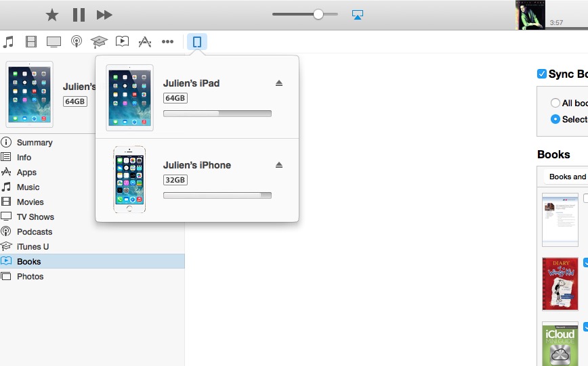Image resolution: width=588 pixels, height=366 pixels.
Task: Toggle checkbox beside the PDF document
Action: 586,198
